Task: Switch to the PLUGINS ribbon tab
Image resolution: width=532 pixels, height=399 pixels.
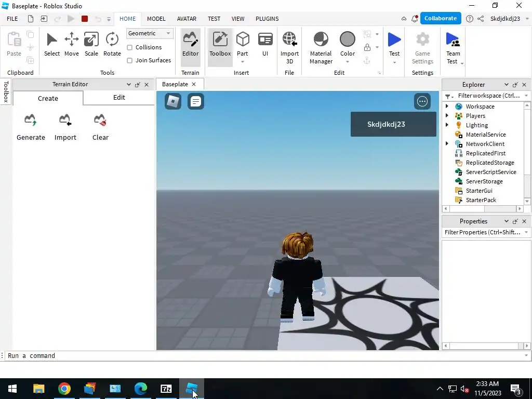Action: click(x=267, y=19)
